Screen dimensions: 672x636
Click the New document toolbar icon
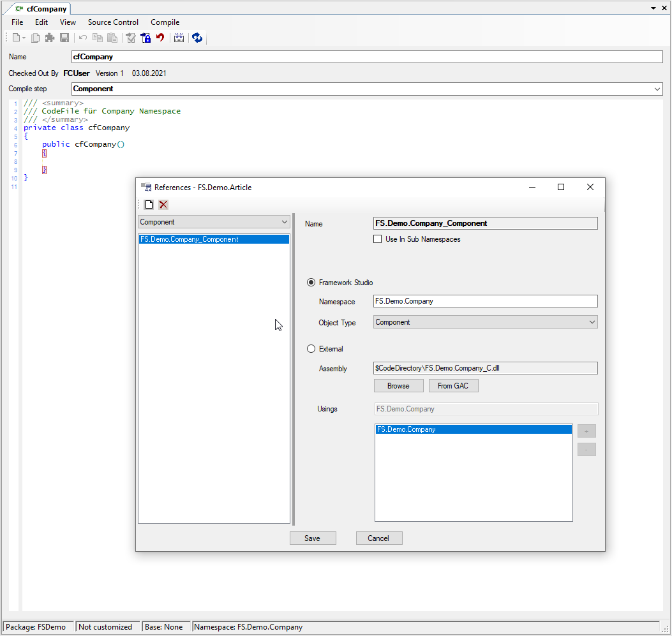click(16, 38)
